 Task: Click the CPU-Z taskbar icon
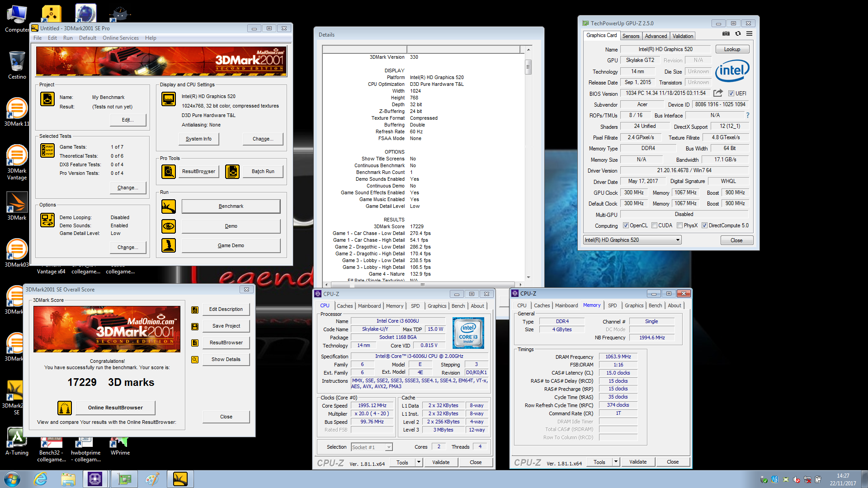(95, 479)
